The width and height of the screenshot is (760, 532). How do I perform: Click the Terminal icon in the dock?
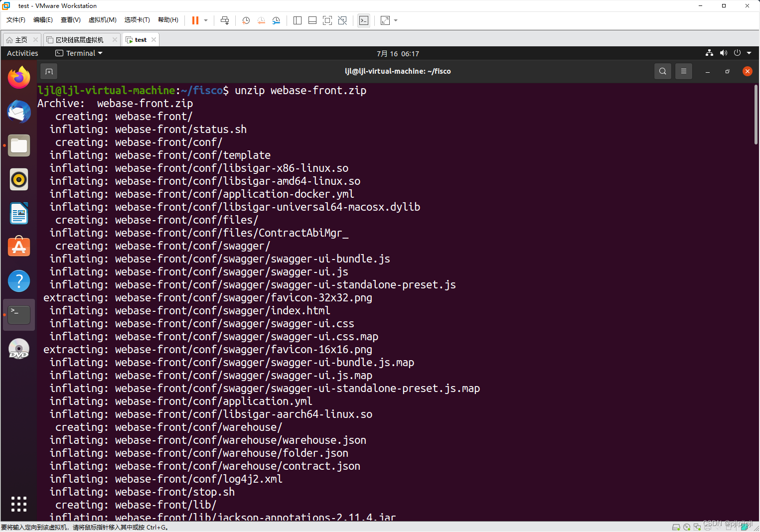(19, 315)
